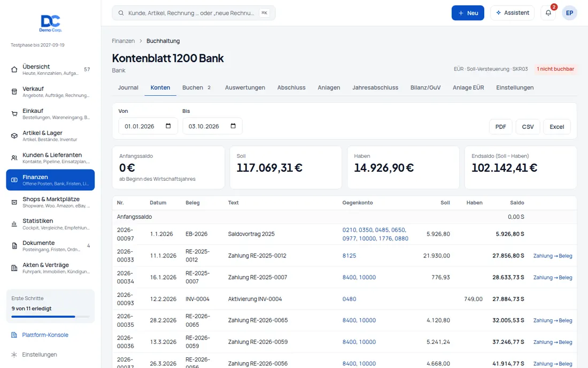Click the Einstellungen gear icon in sidebar
The height and width of the screenshot is (368, 588).
pos(14,355)
